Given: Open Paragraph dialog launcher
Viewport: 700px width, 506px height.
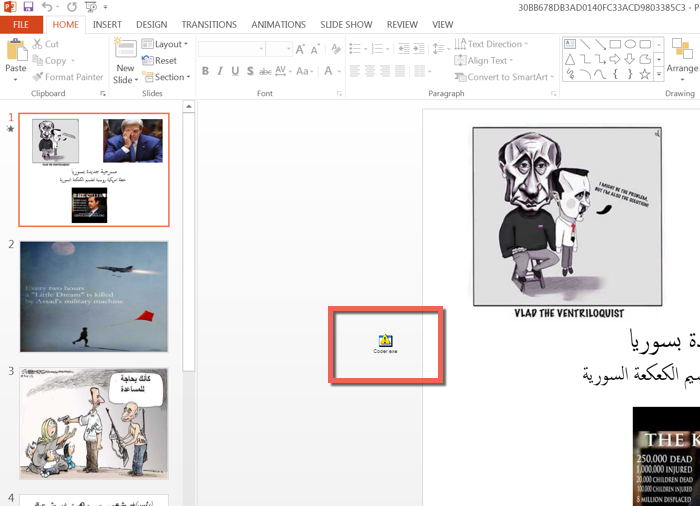Looking at the screenshot, I should point(554,93).
